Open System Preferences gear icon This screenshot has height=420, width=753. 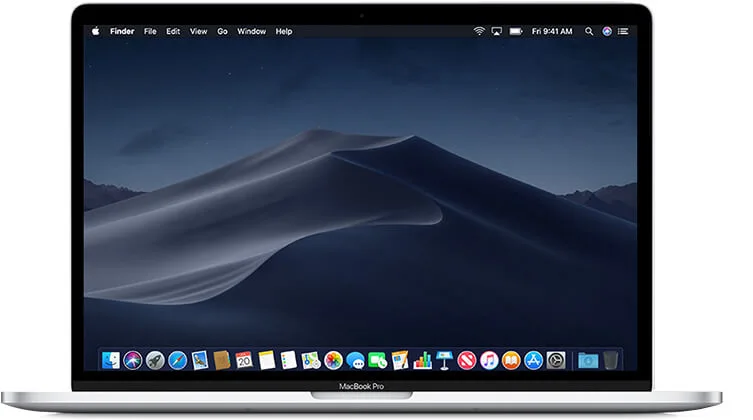(x=556, y=360)
